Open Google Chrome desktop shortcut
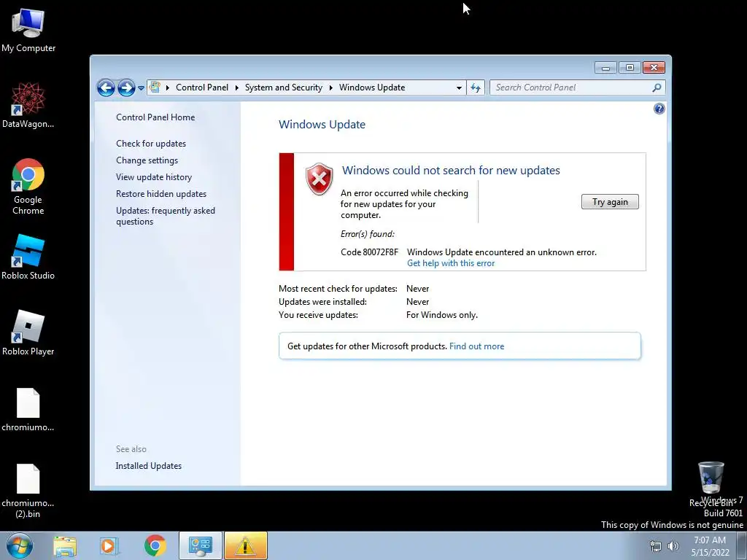The image size is (747, 560). click(x=28, y=186)
